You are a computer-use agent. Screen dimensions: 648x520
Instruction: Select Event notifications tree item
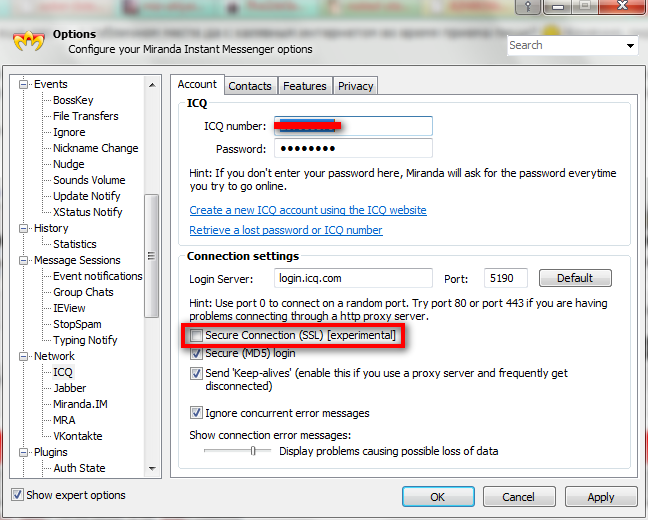point(98,276)
